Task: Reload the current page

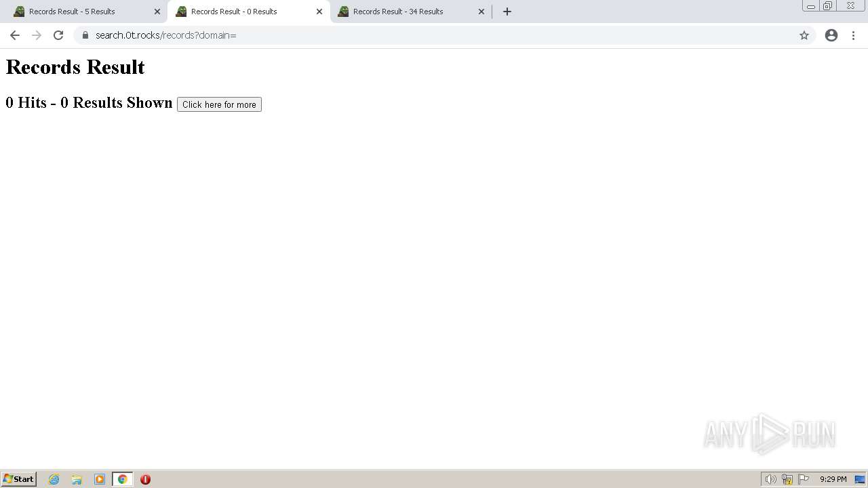Action: coord(58,35)
